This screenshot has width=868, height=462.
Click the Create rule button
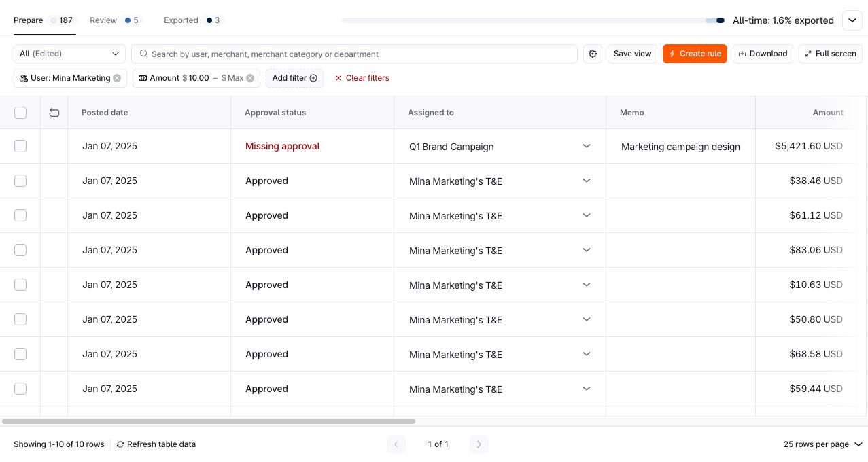click(695, 54)
